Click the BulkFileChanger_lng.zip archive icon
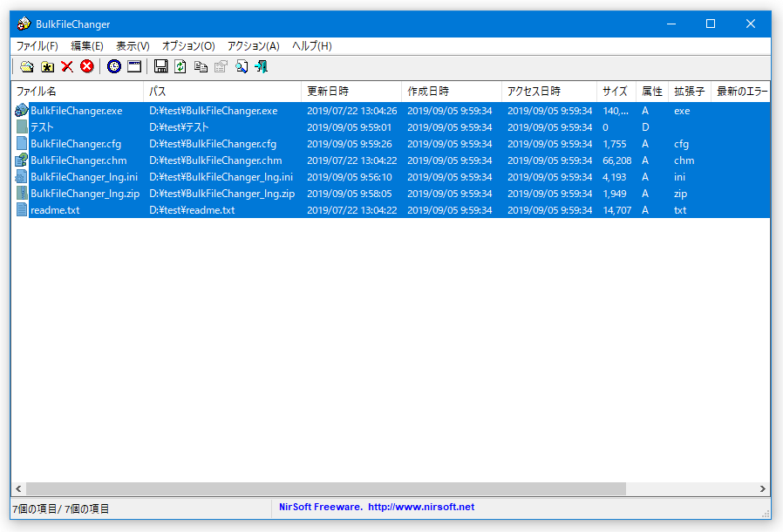783x532 pixels. point(22,193)
